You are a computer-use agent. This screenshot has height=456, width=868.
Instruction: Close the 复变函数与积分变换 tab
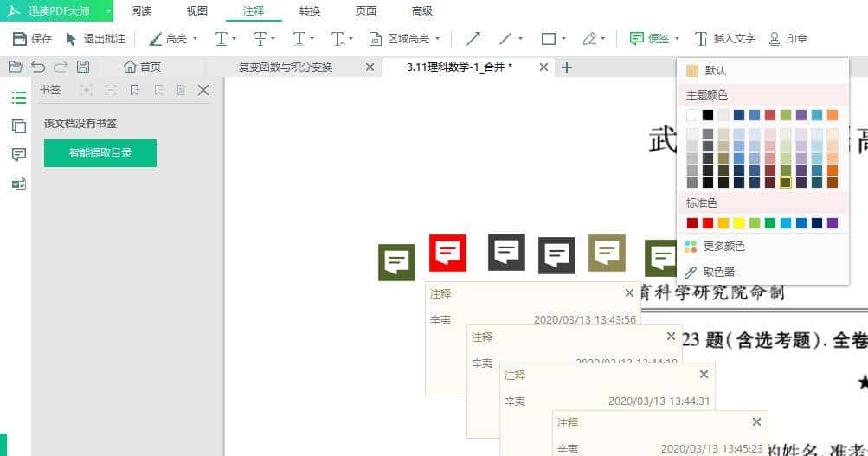(370, 67)
